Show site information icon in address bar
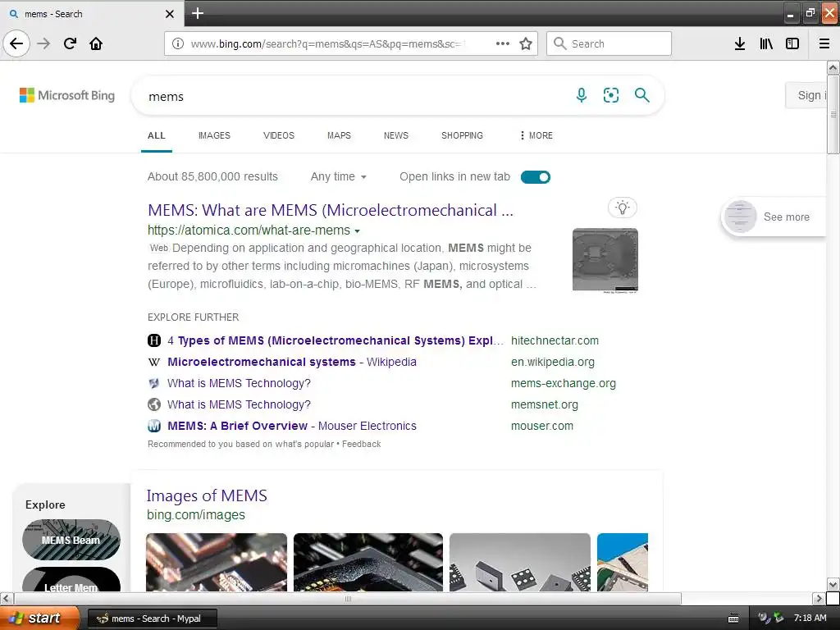840x630 pixels. (x=178, y=43)
